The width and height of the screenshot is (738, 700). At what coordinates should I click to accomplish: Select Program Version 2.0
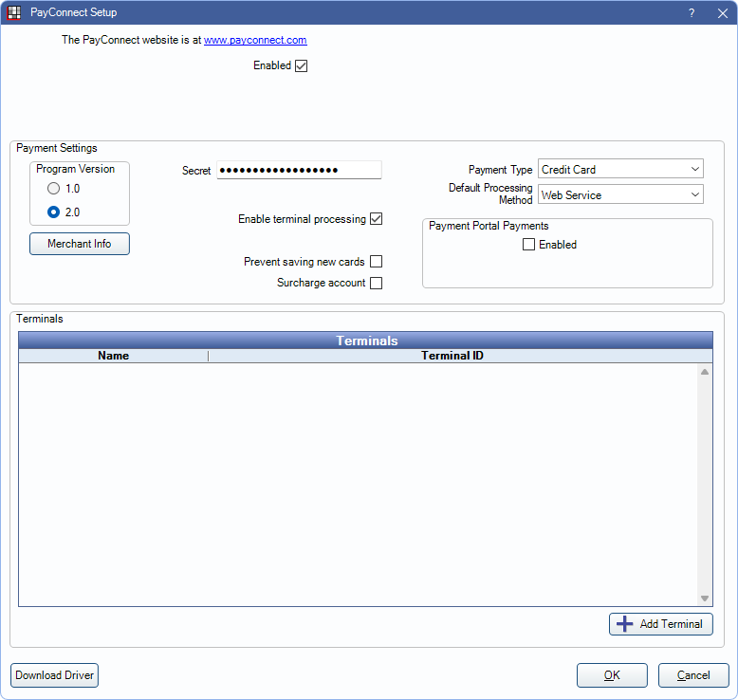tap(54, 212)
